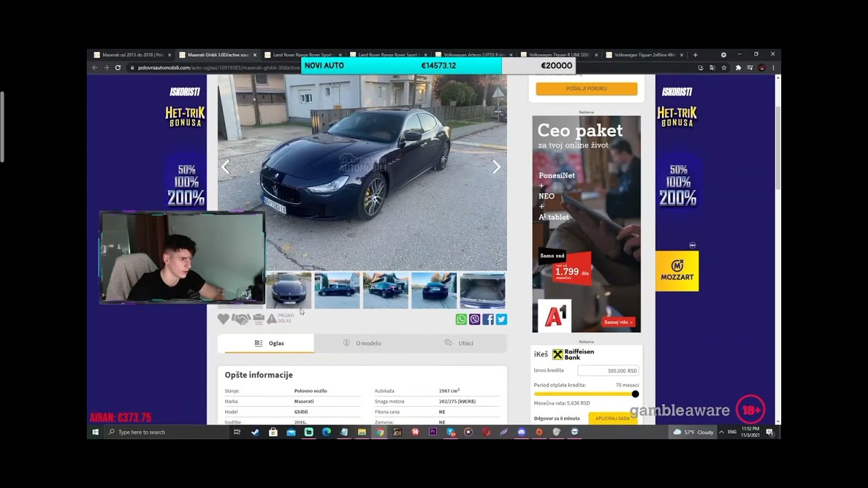Image resolution: width=868 pixels, height=488 pixels.
Task: Open Microsoft Store from the taskbar
Action: (273, 432)
